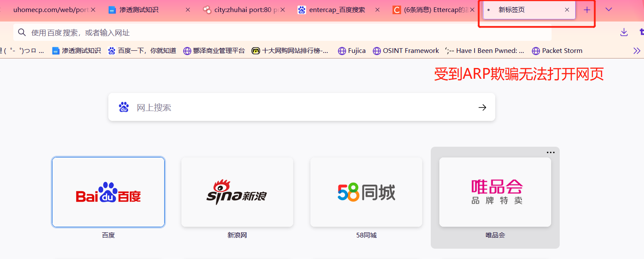The height and width of the screenshot is (259, 644).
Task: Click the icon of 十大网购网站排行榜 bookmark
Action: coord(256,51)
